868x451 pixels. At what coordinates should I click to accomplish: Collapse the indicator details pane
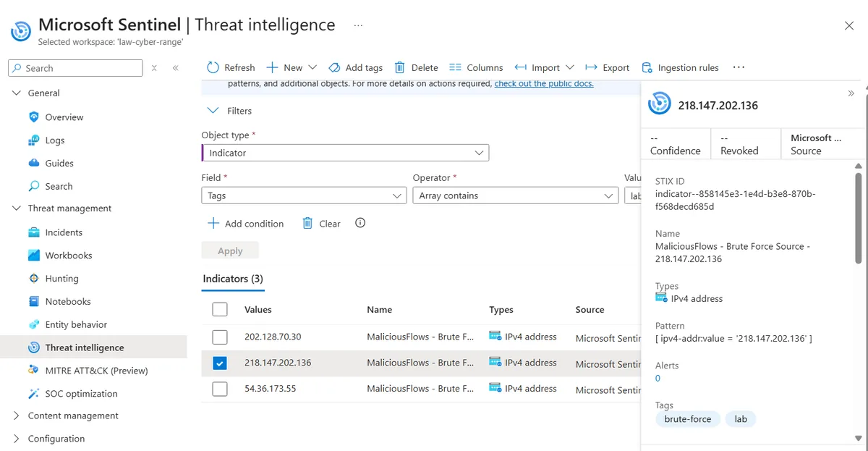coord(851,93)
